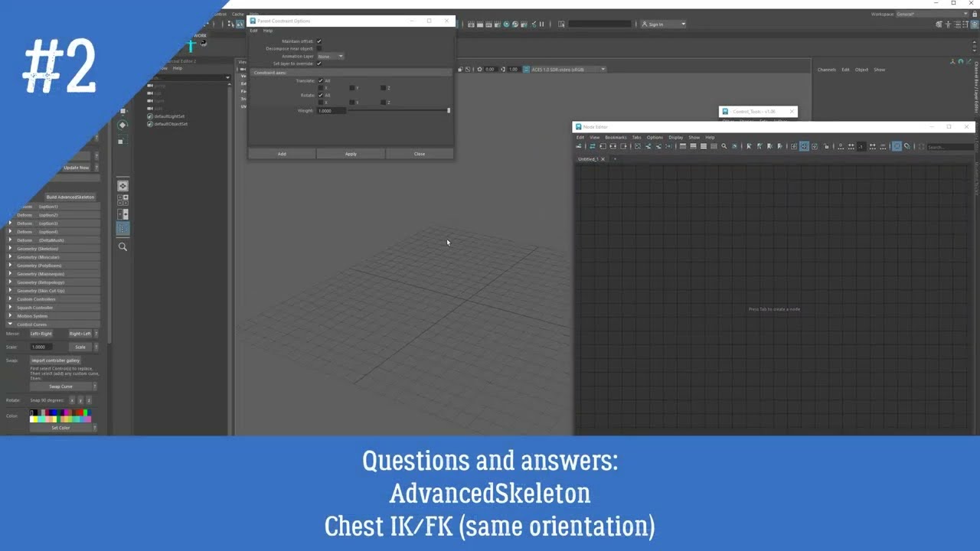980x551 pixels.
Task: Click the Add button in constraint dialog
Action: click(x=282, y=154)
